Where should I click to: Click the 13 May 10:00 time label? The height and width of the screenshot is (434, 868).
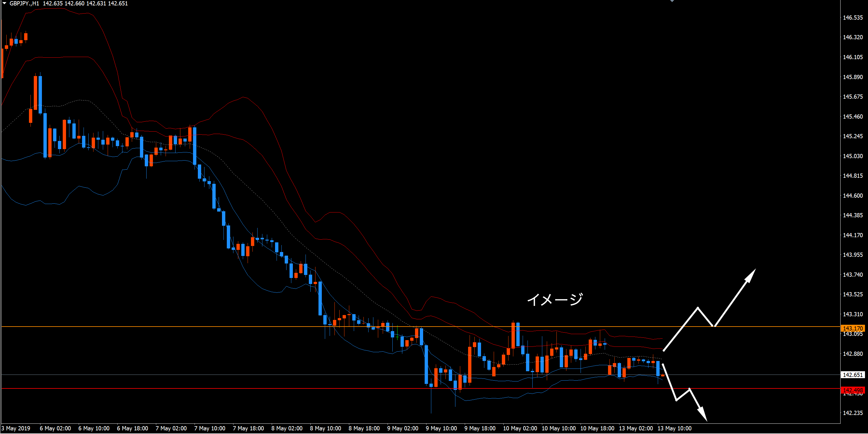[x=674, y=428]
